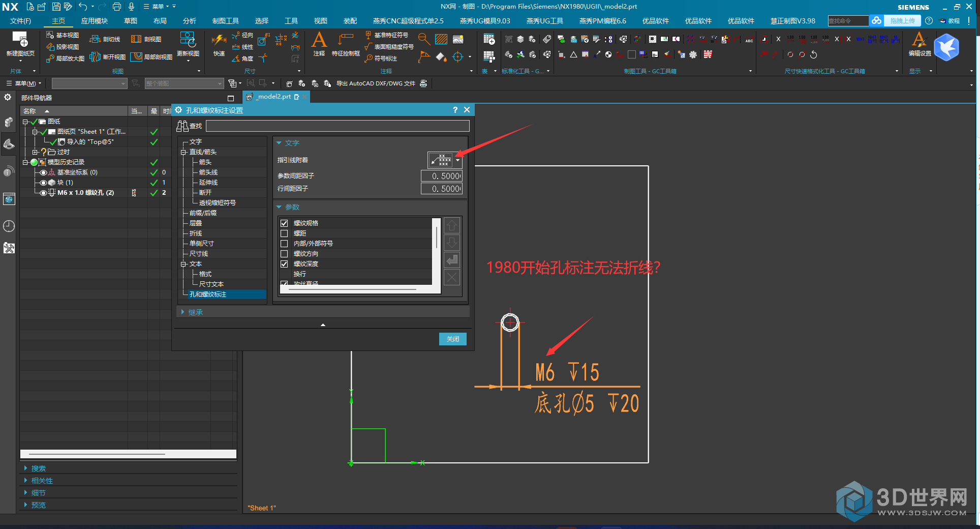The height and width of the screenshot is (529, 980).
Task: Open the 文件(F) menu
Action: (21, 21)
